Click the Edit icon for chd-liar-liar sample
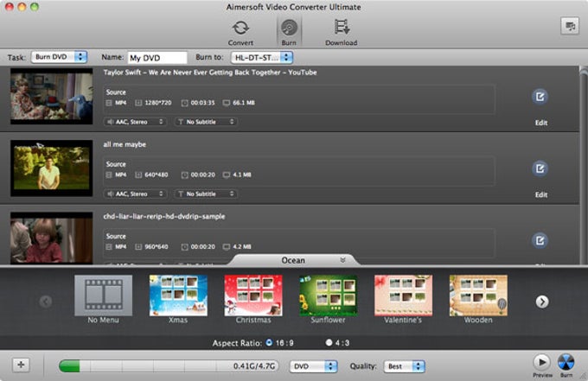Image resolution: width=588 pixels, height=381 pixels. click(540, 240)
